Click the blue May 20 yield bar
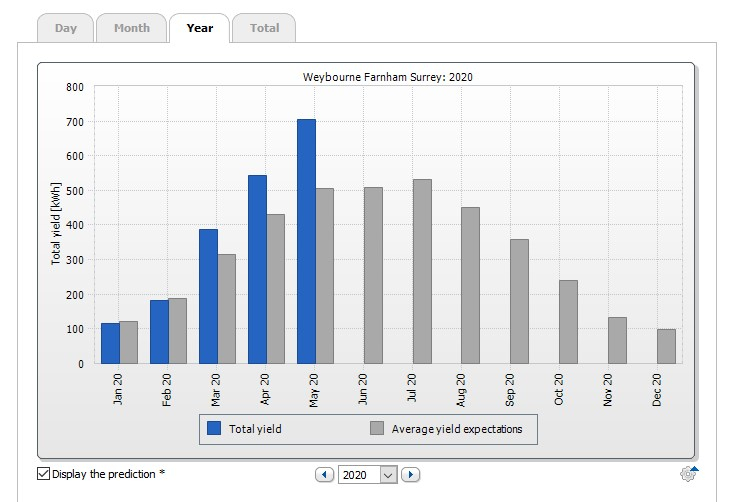This screenshot has width=743, height=502. pyautogui.click(x=307, y=242)
